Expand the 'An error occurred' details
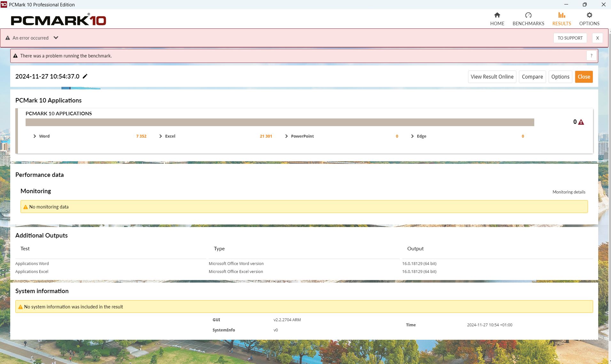 56,38
